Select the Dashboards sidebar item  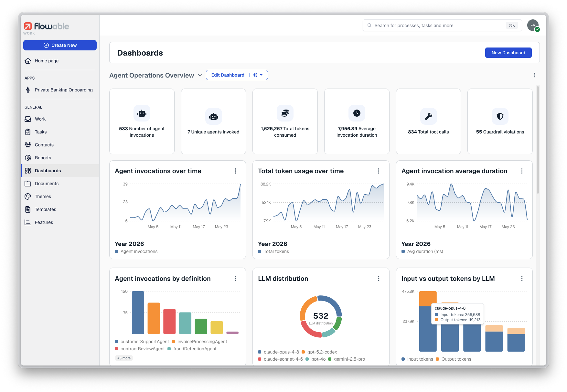(x=60, y=171)
